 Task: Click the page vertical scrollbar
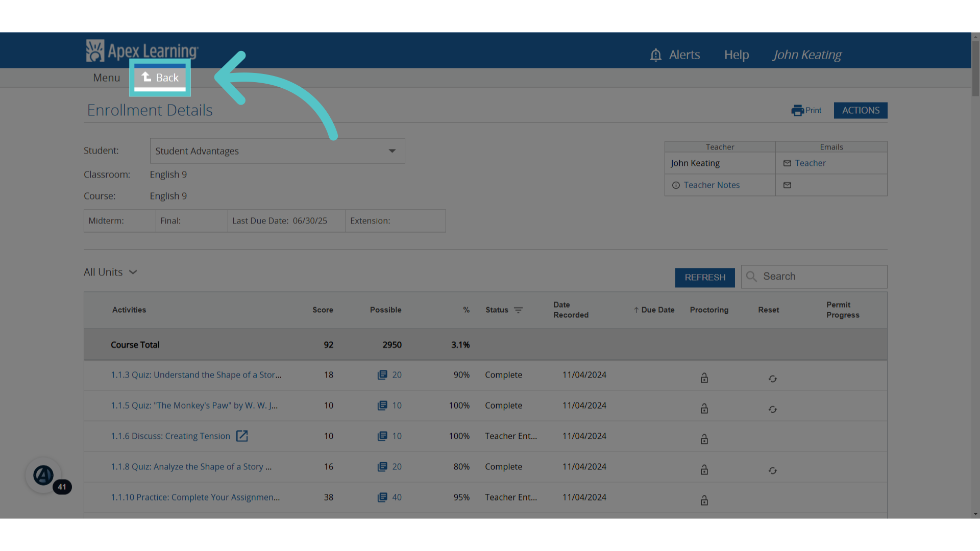[x=975, y=69]
